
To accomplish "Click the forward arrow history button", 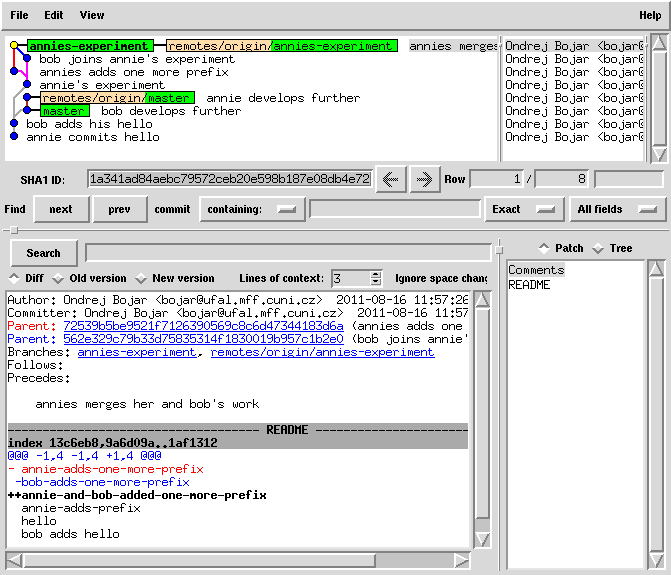I will pos(424,179).
